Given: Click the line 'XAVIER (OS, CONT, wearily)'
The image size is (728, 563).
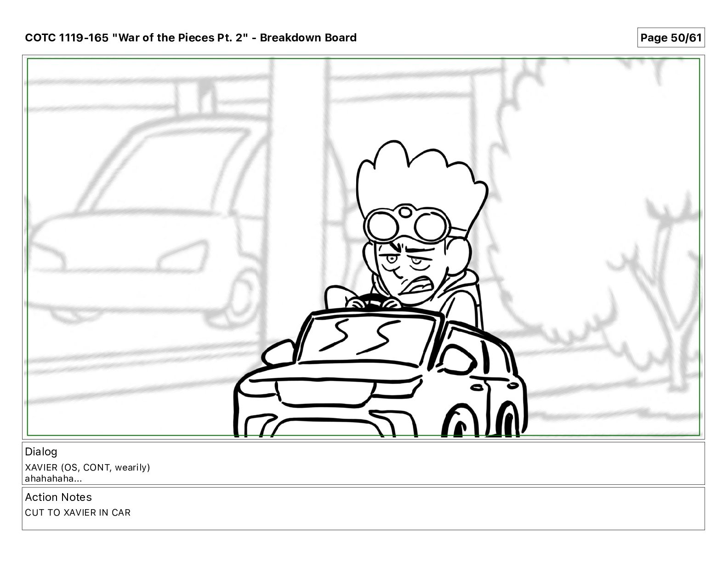Looking at the screenshot, I should click(87, 467).
